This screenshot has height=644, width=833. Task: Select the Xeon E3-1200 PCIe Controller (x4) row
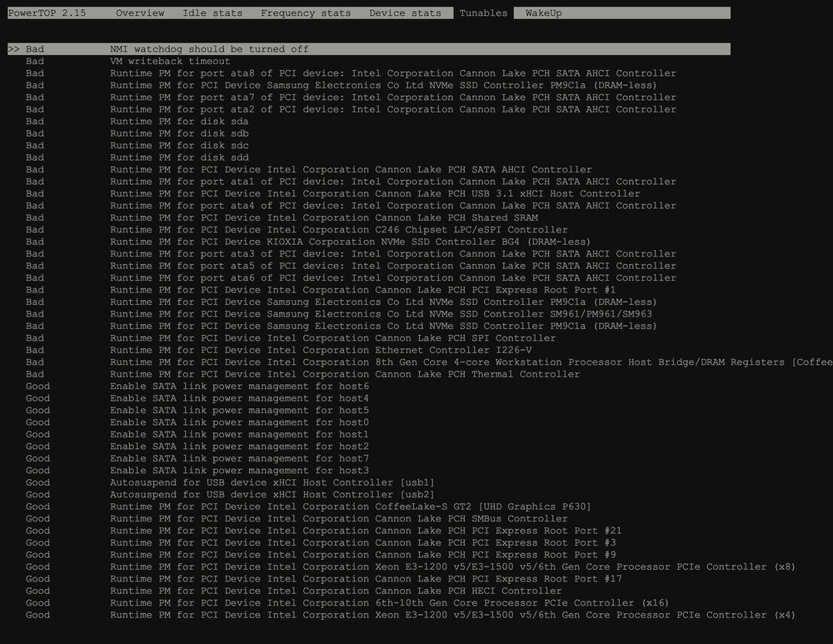pos(411,616)
